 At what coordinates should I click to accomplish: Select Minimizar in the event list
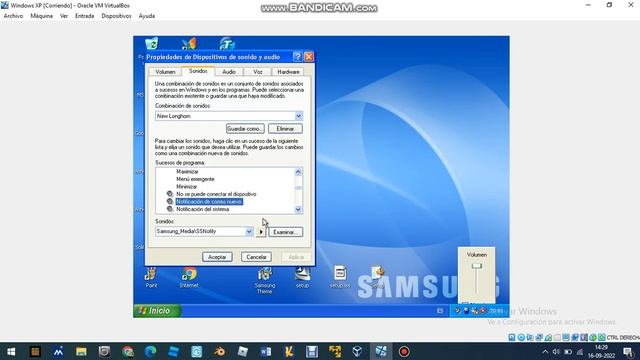(187, 187)
